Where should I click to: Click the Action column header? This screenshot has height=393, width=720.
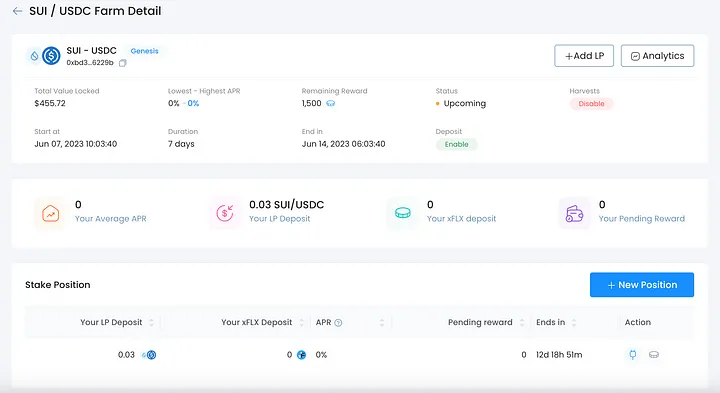point(637,322)
